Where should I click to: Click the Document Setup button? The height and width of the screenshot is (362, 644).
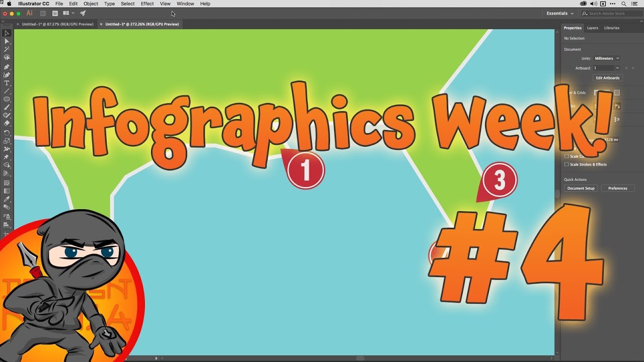pyautogui.click(x=581, y=188)
